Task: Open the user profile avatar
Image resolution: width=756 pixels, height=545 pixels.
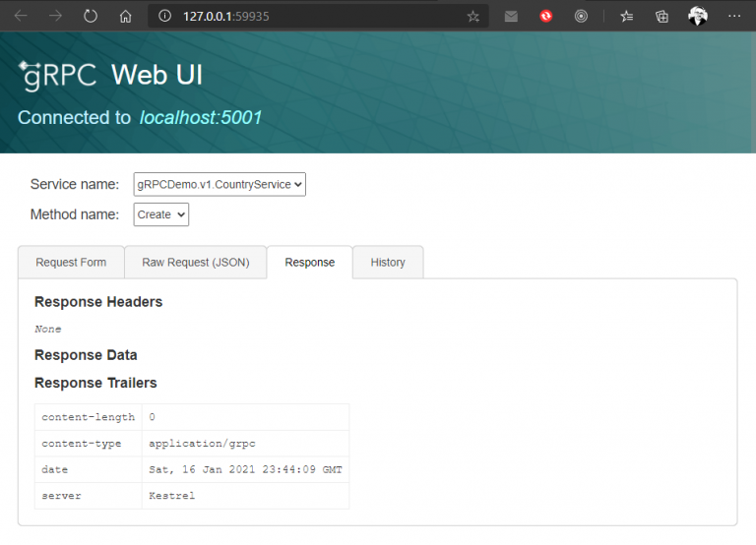Action: coord(697,16)
